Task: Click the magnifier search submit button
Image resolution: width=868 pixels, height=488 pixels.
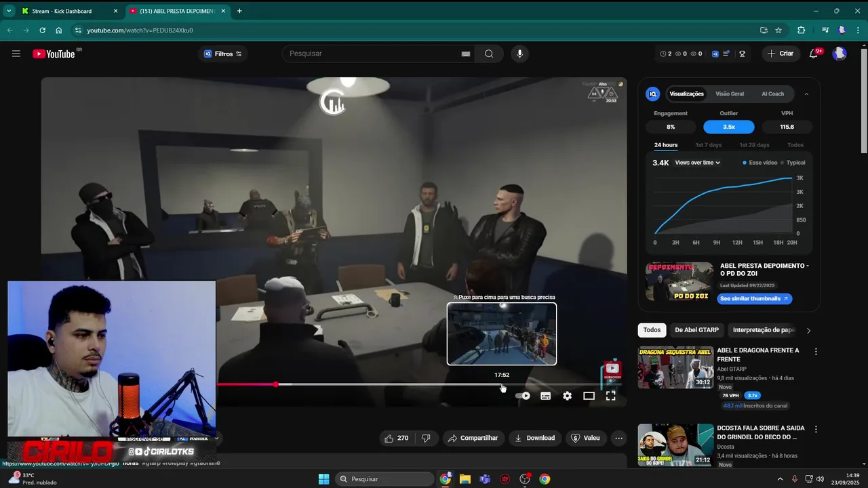Action: click(x=489, y=54)
